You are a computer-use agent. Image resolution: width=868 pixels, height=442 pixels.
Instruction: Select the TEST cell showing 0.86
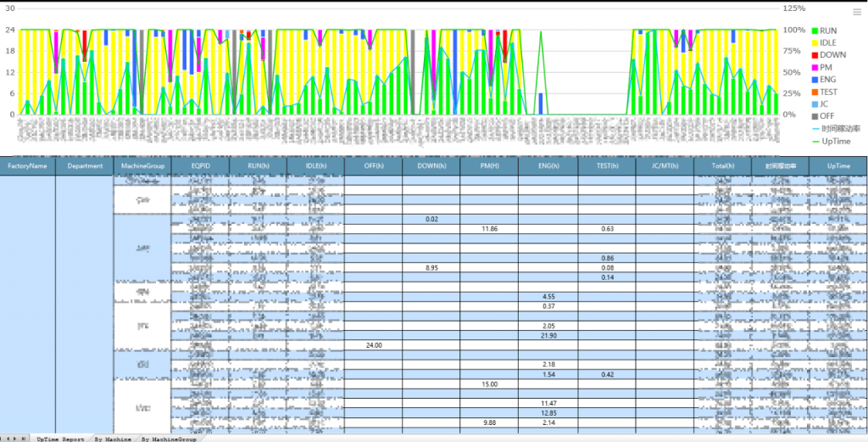tap(607, 258)
